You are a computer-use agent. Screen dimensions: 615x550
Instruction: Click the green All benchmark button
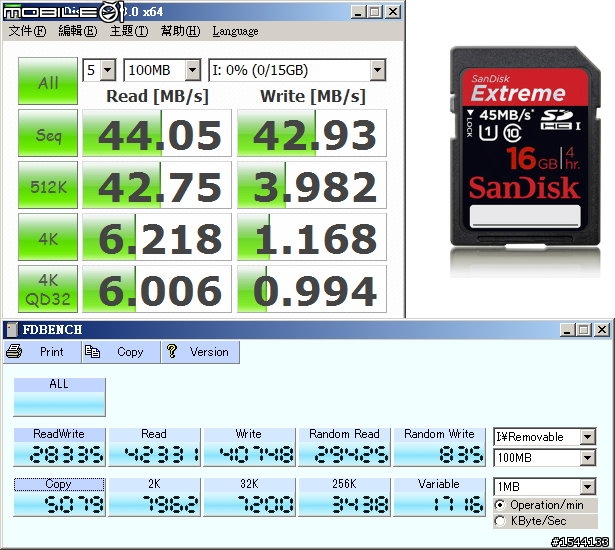pyautogui.click(x=48, y=81)
